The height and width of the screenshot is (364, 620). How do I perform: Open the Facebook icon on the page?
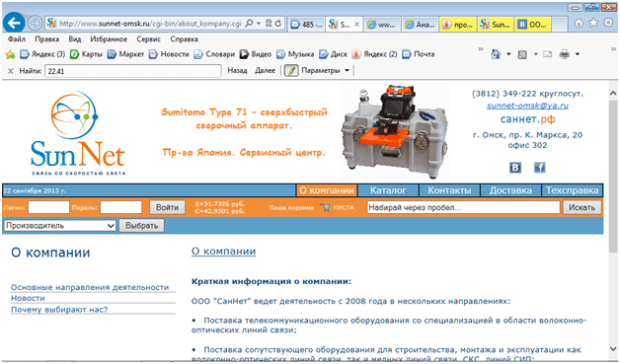(x=540, y=168)
